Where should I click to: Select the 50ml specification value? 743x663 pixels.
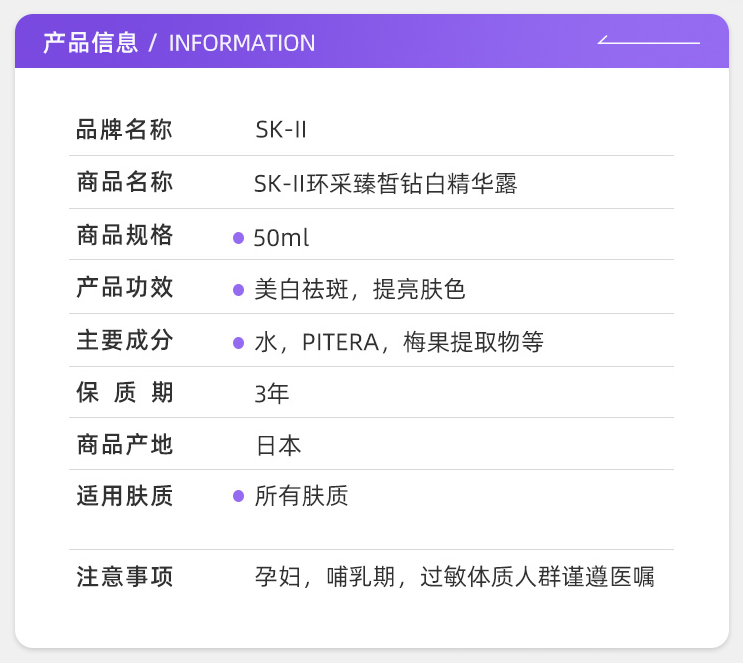click(x=282, y=238)
